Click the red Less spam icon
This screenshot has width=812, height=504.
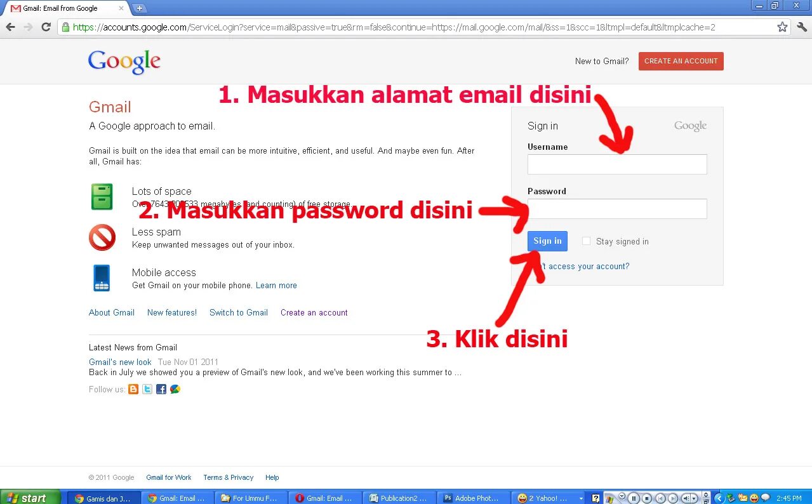(x=102, y=237)
